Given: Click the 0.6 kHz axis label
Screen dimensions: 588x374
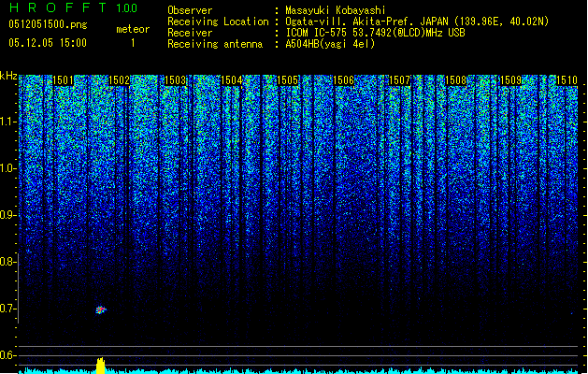Looking at the screenshot, I should tap(7, 355).
